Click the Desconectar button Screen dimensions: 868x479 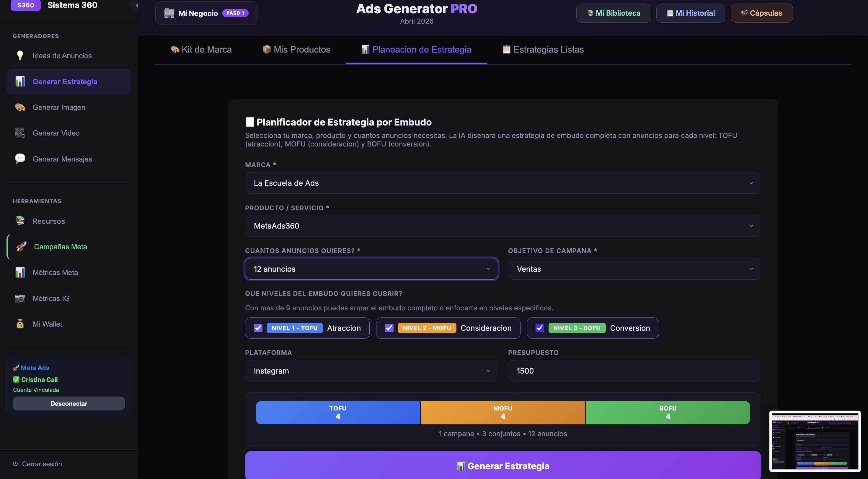(x=69, y=403)
